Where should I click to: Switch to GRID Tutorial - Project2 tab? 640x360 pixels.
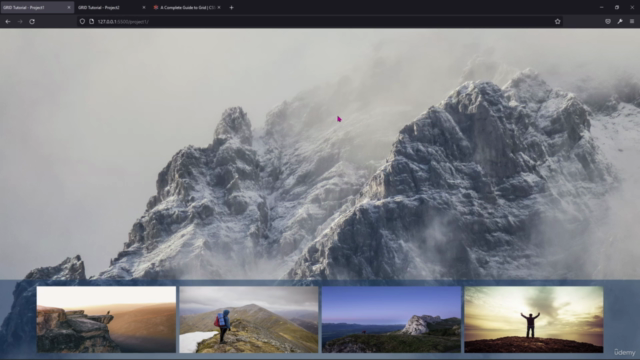point(112,7)
